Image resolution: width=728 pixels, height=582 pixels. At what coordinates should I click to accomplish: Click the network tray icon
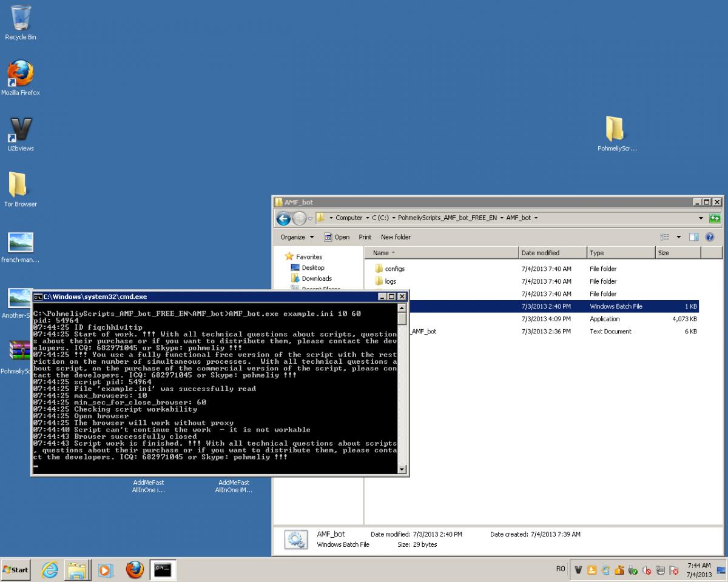click(x=660, y=570)
